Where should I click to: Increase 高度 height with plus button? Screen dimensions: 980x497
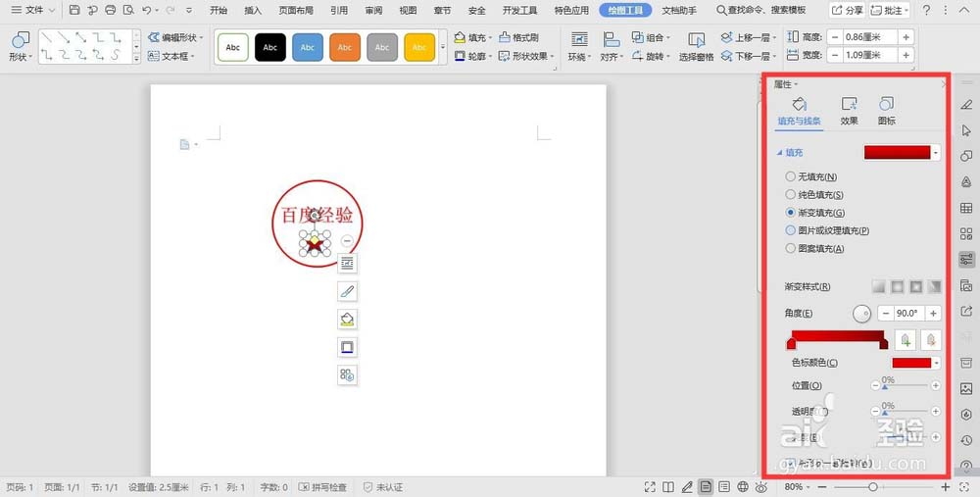coord(906,37)
